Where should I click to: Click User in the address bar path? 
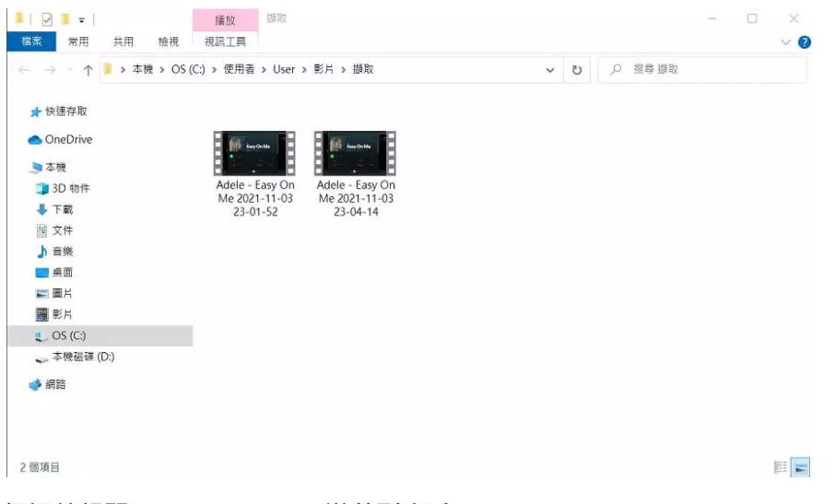point(284,69)
